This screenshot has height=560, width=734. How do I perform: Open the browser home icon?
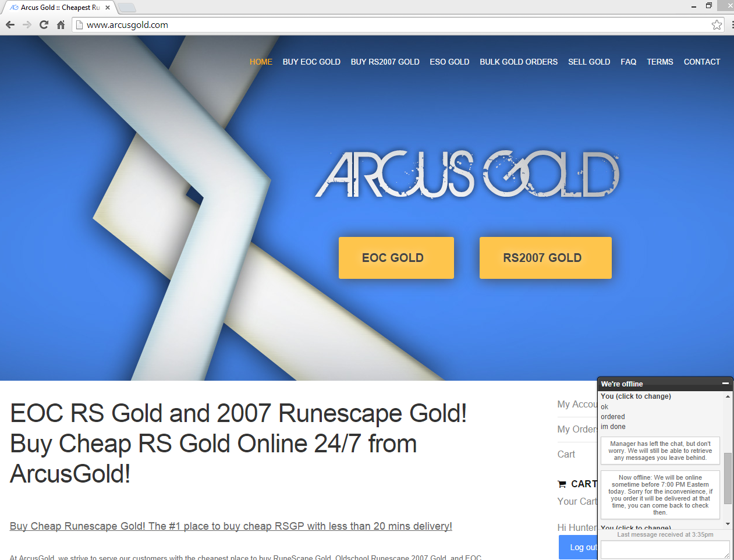click(x=61, y=24)
